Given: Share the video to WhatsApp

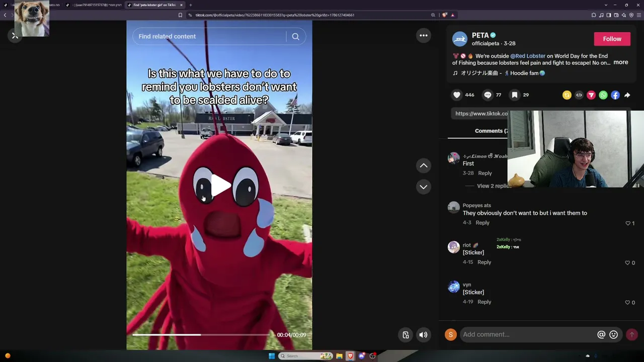Looking at the screenshot, I should [x=603, y=95].
